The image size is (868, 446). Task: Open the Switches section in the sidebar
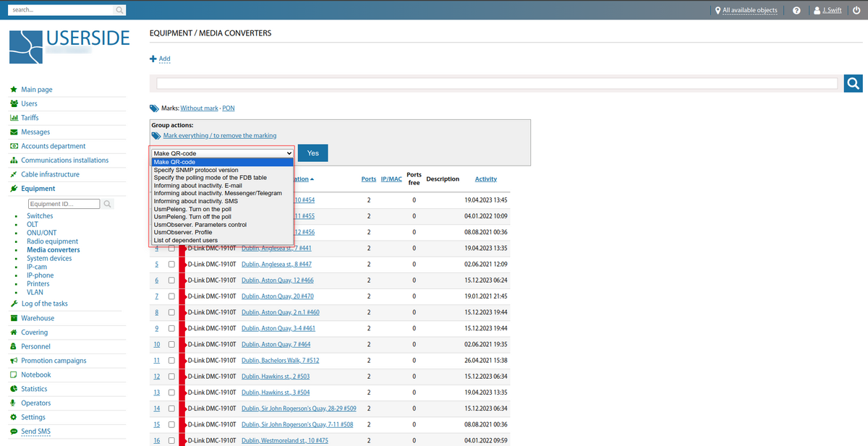point(40,215)
